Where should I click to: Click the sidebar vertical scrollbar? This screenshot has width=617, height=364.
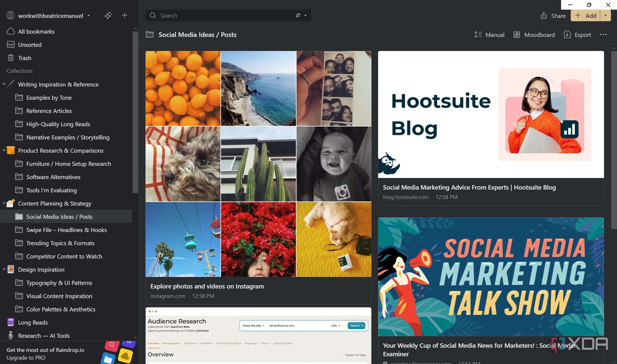pyautogui.click(x=135, y=112)
